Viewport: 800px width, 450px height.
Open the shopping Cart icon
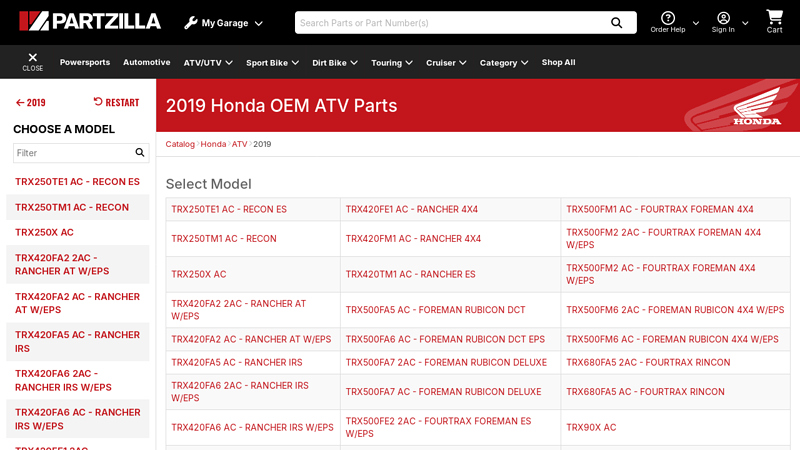pos(774,17)
